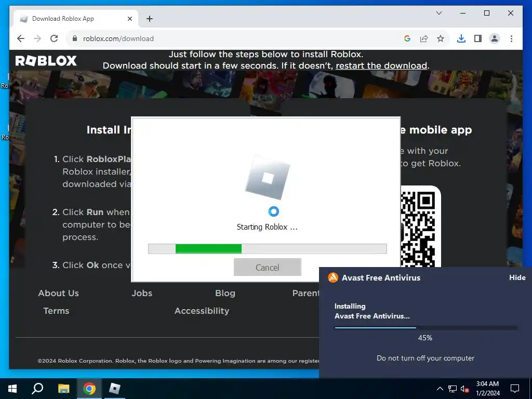Open a new tab with plus button
Screen dimensions: 532x399
149,19
